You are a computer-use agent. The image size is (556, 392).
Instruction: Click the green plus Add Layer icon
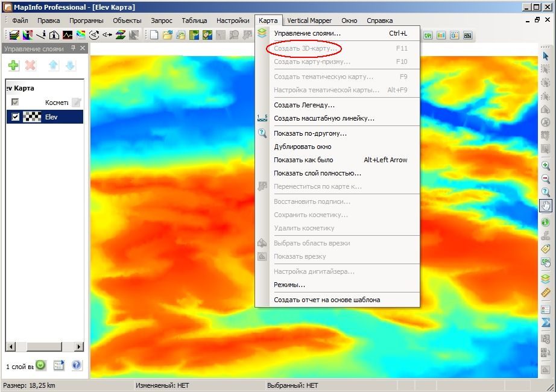point(13,65)
